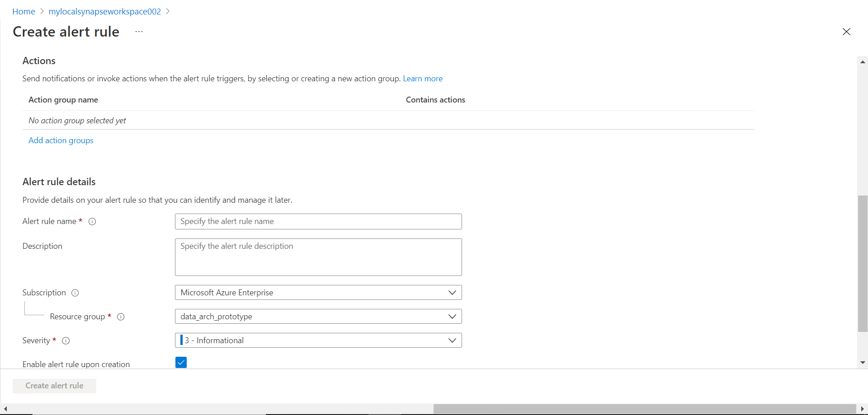This screenshot has width=868, height=415.
Task: Click the Actions section heading
Action: (x=39, y=61)
